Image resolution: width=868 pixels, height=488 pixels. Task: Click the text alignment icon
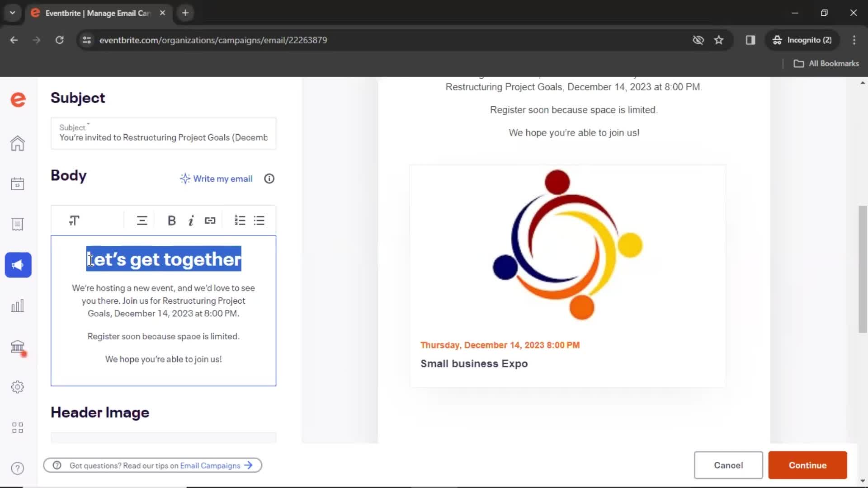point(142,221)
